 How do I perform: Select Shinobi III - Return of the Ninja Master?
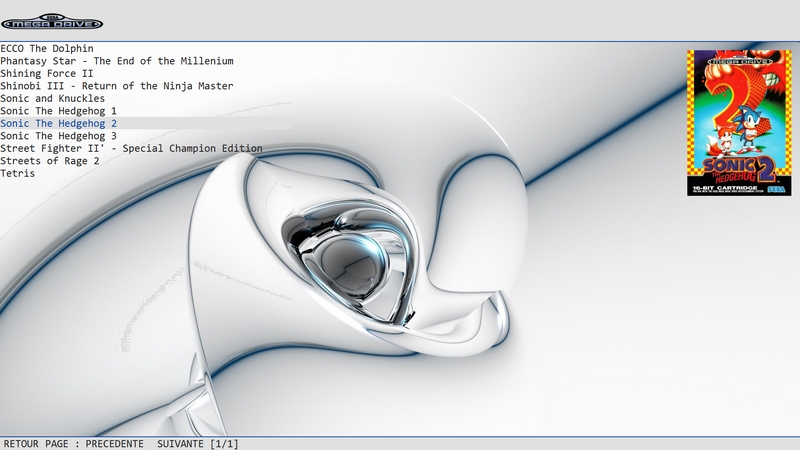117,86
